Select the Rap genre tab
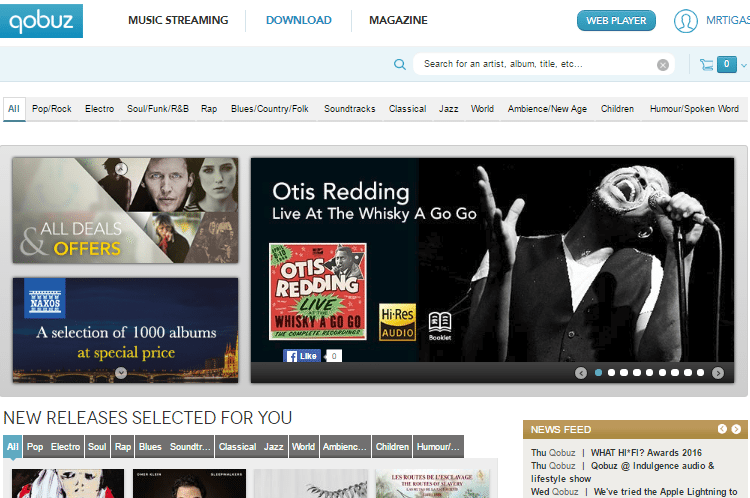750x498 pixels. tap(209, 109)
